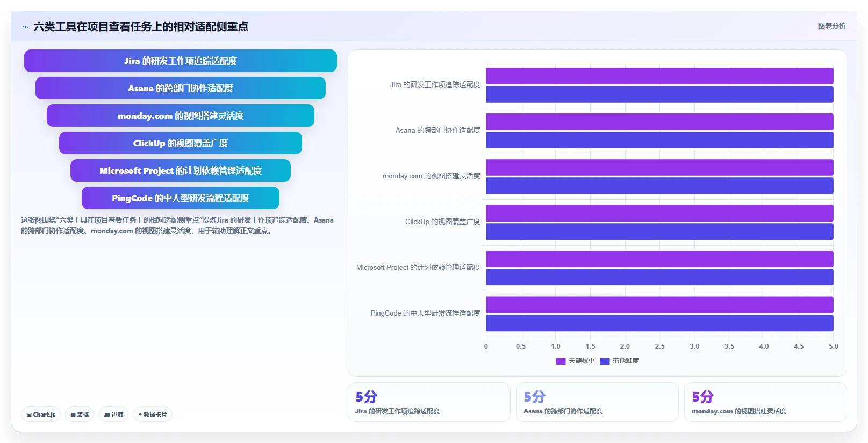Select the PingCode 的中大型研发流程适配度 funnel bar
The height and width of the screenshot is (443, 868).
(181, 198)
